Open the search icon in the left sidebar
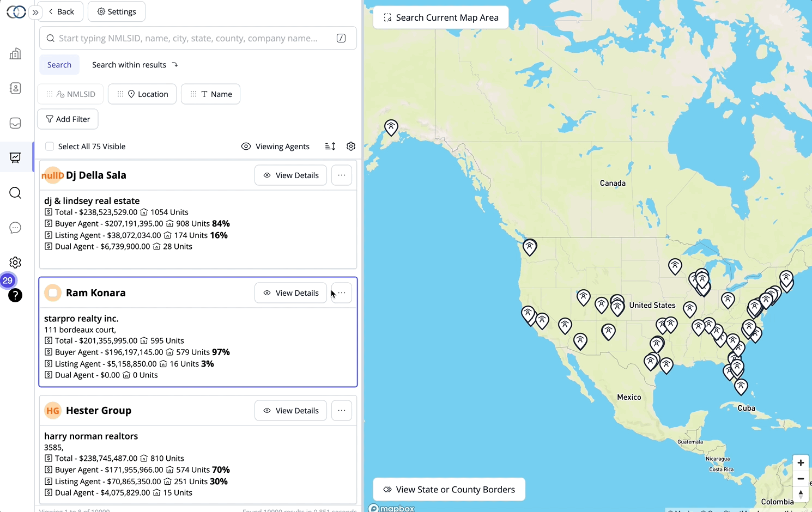The image size is (812, 512). pyautogui.click(x=15, y=193)
